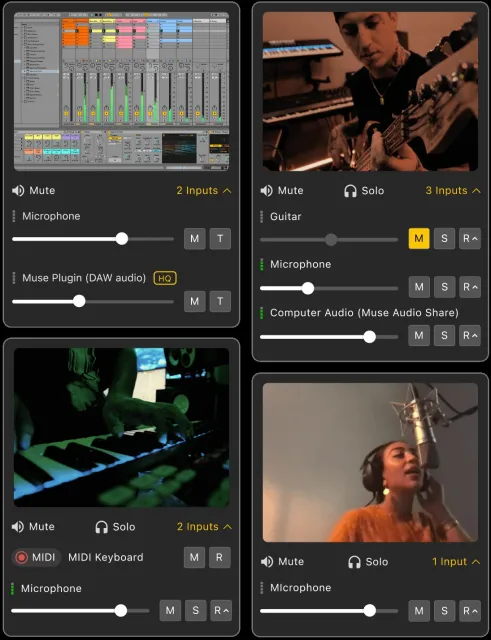
Task: Click the speaker Mute icon under guitarist video
Action: point(267,191)
